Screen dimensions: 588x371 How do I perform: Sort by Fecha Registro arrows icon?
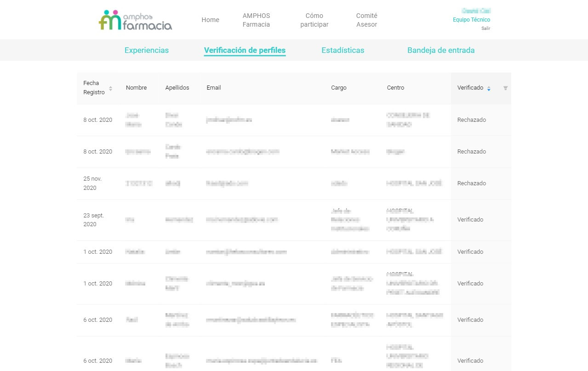pyautogui.click(x=110, y=88)
